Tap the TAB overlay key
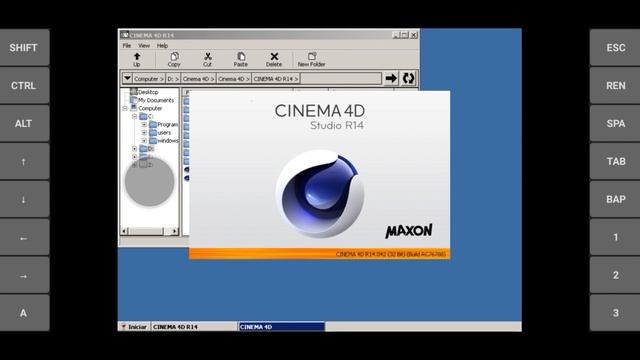 [x=615, y=161]
